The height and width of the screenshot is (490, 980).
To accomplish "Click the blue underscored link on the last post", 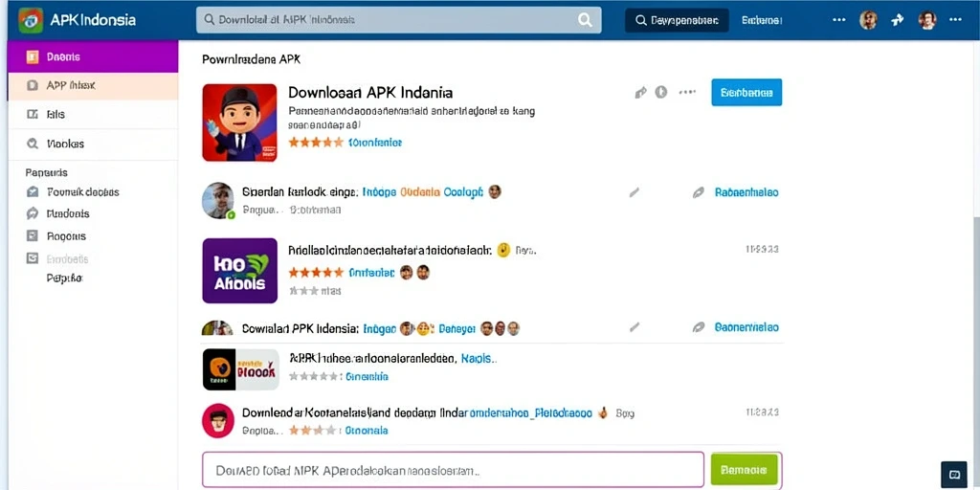I will coord(530,413).
